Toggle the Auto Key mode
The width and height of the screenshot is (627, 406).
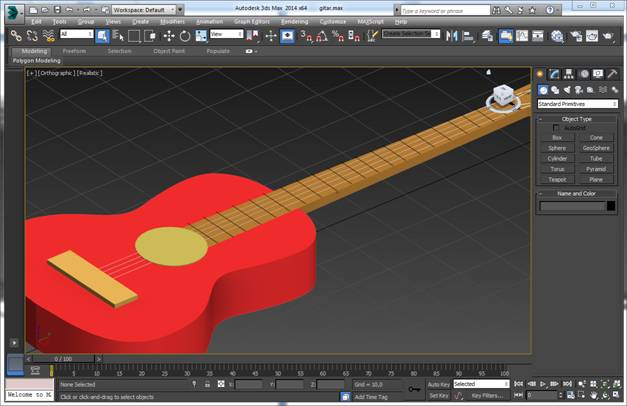pyautogui.click(x=438, y=384)
